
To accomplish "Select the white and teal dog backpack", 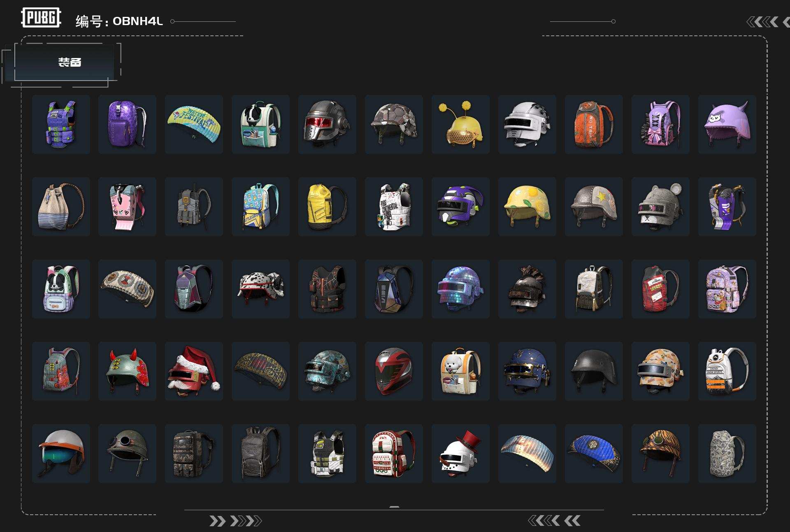I will click(x=260, y=124).
